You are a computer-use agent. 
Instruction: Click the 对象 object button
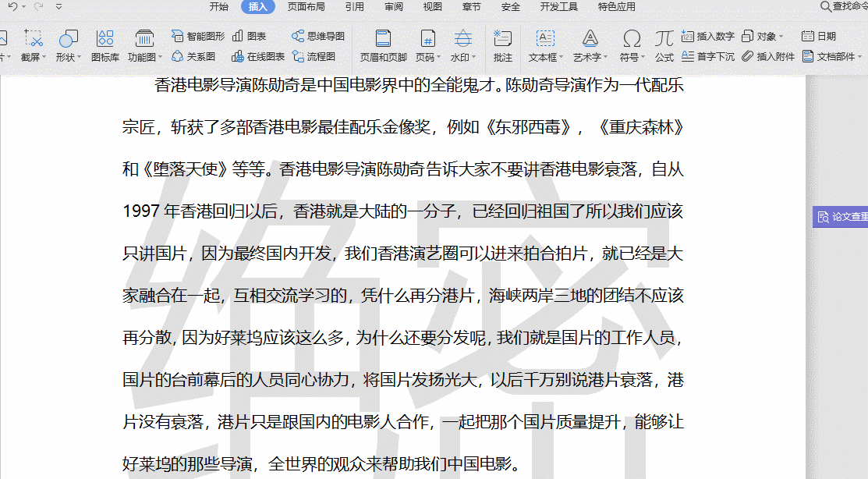[x=758, y=36]
